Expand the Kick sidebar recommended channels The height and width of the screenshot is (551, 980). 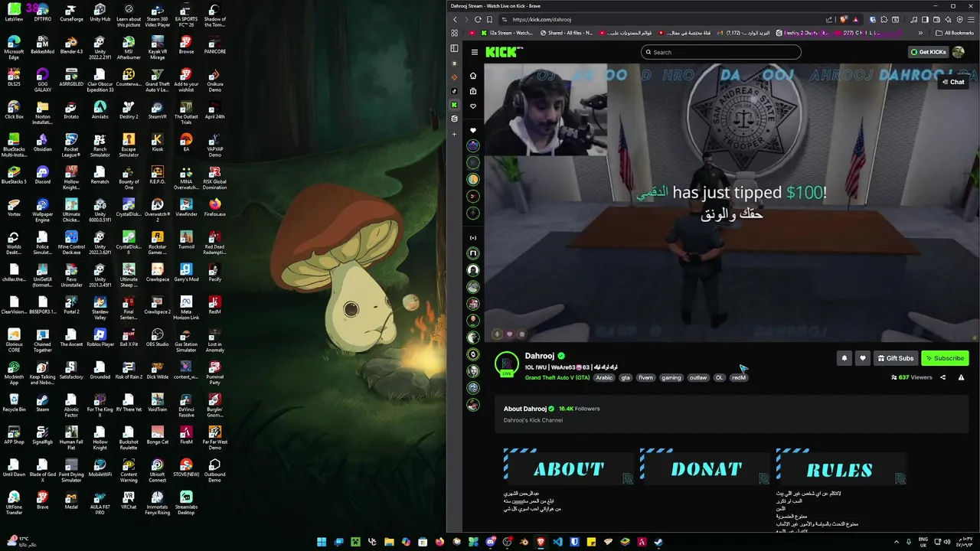(473, 237)
